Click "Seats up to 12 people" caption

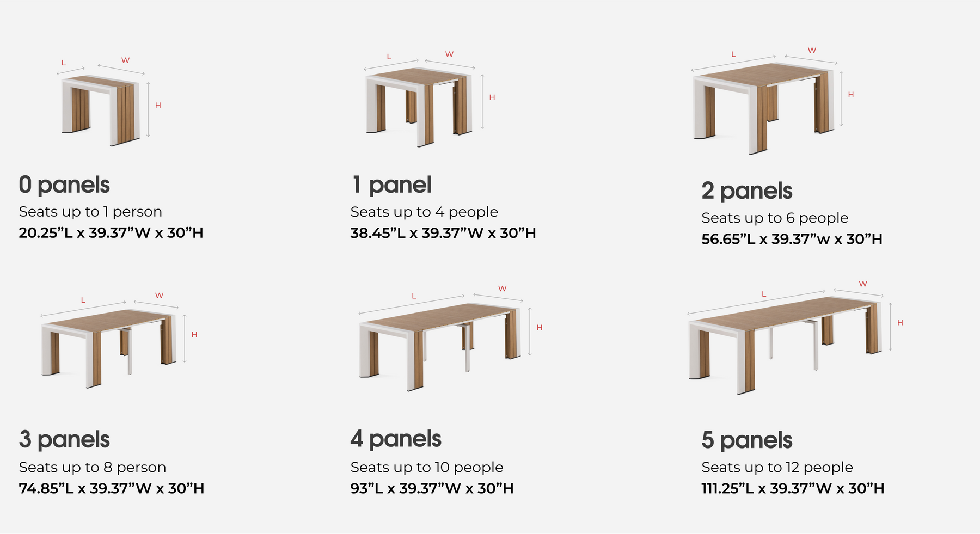(777, 467)
